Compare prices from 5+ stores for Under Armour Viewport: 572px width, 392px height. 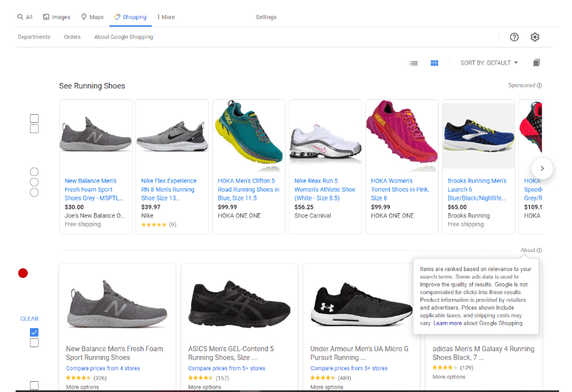click(349, 368)
